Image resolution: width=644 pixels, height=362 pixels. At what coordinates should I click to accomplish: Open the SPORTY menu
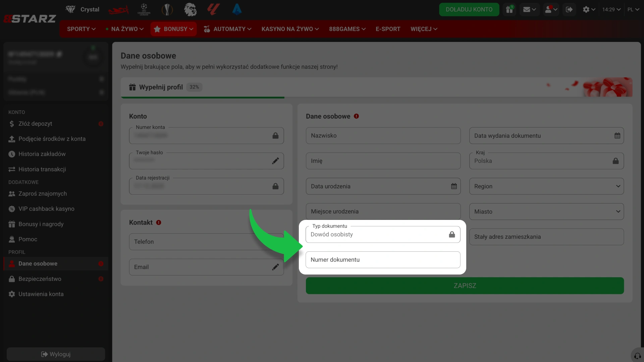click(x=81, y=29)
